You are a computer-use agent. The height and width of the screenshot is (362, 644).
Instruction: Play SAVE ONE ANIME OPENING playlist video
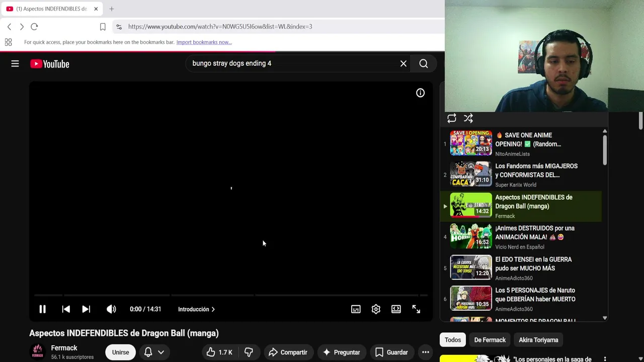(x=521, y=144)
